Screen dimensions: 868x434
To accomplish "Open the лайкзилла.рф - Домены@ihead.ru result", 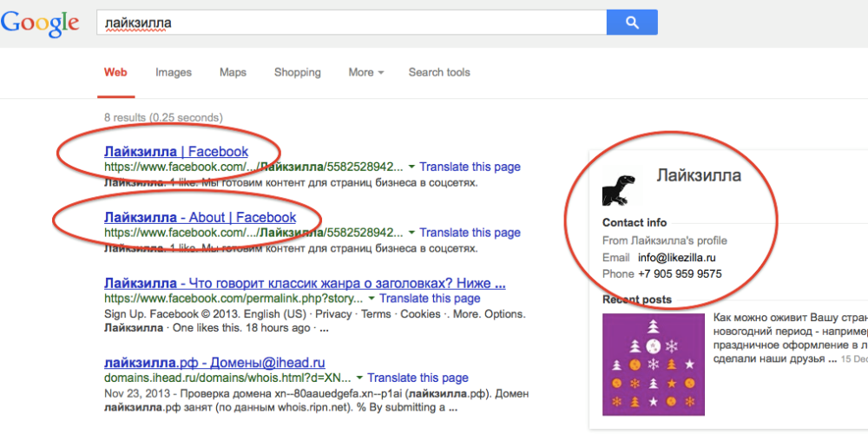I will click(214, 363).
